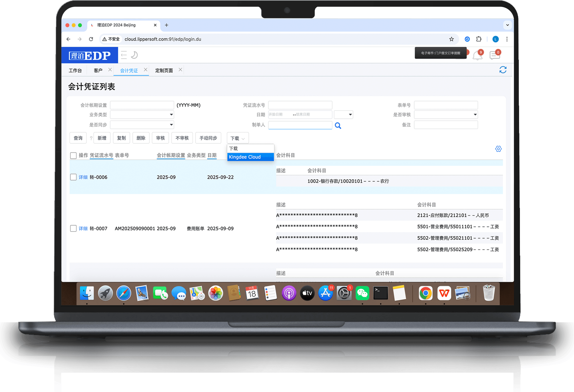574x392 pixels.
Task: Open the notification bell icon
Action: [x=477, y=55]
